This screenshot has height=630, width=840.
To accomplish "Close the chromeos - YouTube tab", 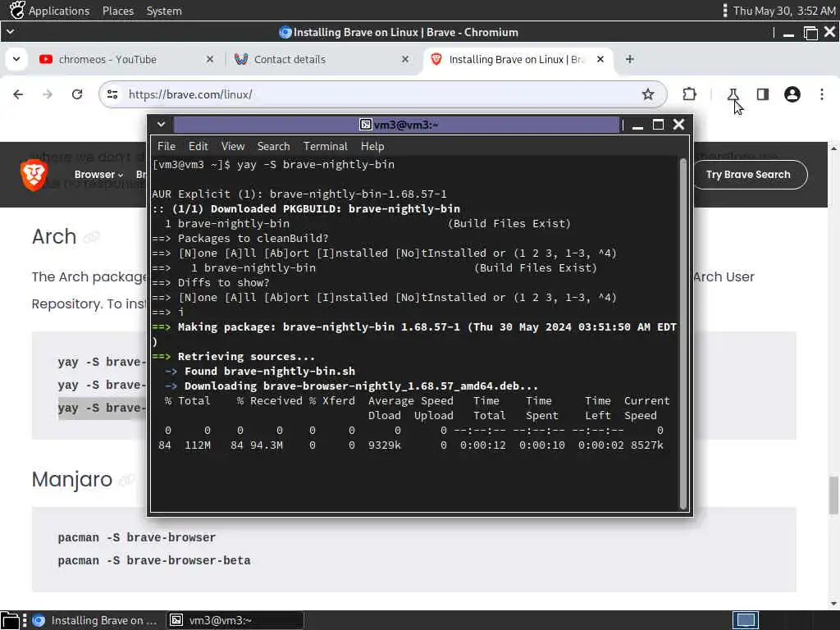I will pos(210,59).
